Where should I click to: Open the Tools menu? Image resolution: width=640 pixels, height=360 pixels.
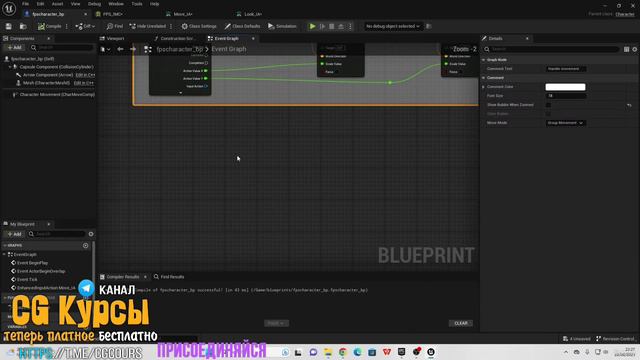[137, 4]
